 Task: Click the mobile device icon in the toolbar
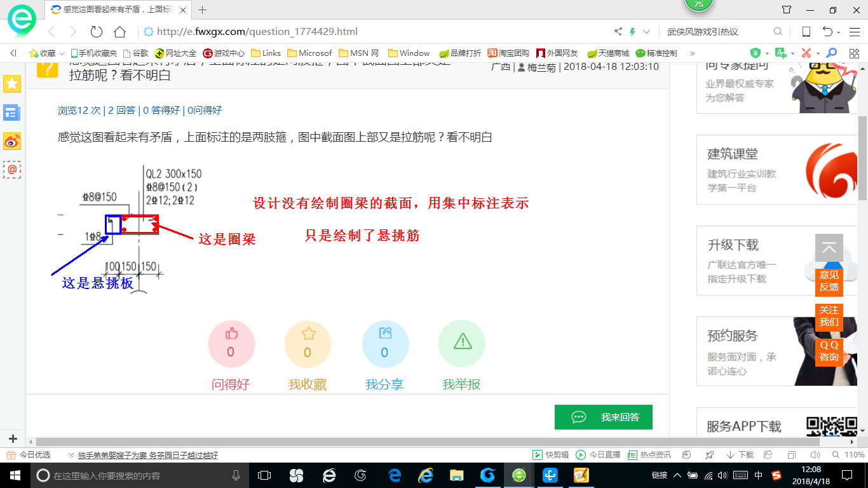[x=806, y=32]
